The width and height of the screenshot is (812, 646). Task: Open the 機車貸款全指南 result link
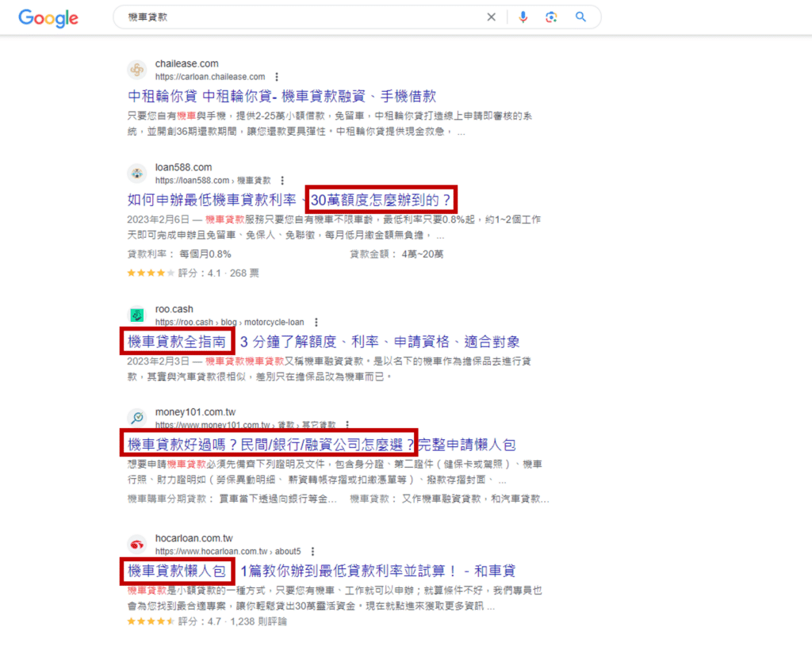point(178,342)
